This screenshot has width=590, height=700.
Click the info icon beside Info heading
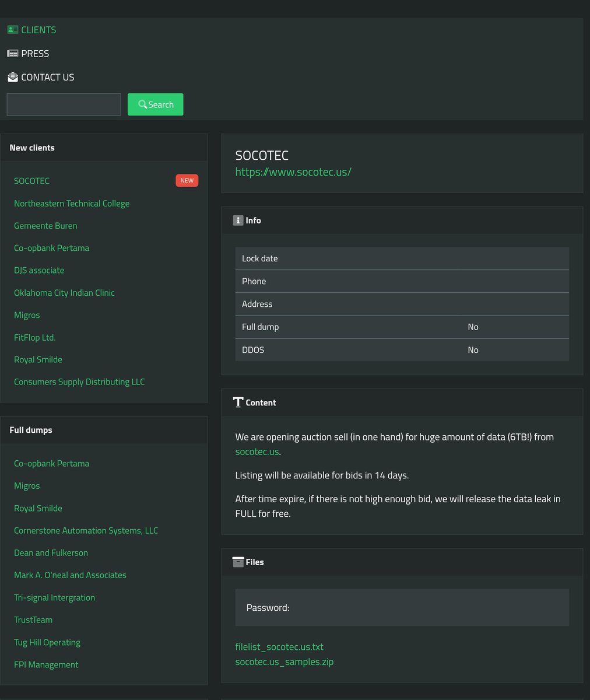pos(238,220)
